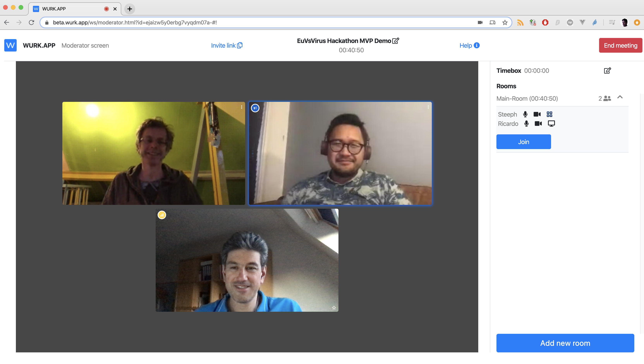Click the End meeting button

pyautogui.click(x=620, y=45)
